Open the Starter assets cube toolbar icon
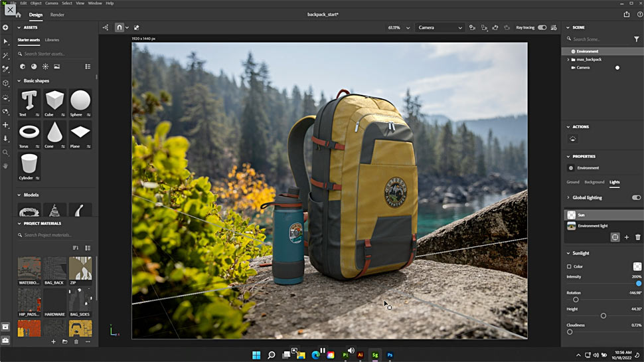 click(5, 83)
